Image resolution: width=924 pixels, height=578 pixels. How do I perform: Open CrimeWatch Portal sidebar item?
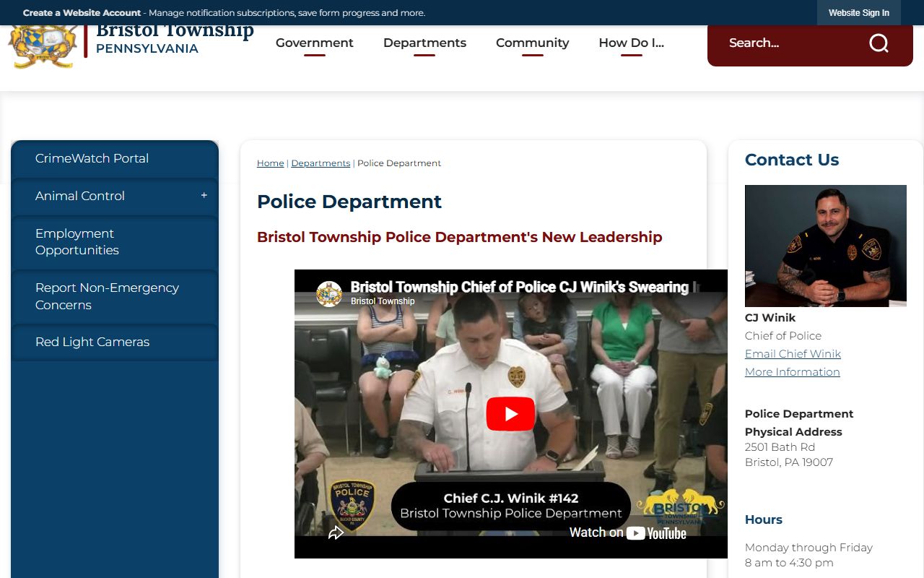(115, 159)
